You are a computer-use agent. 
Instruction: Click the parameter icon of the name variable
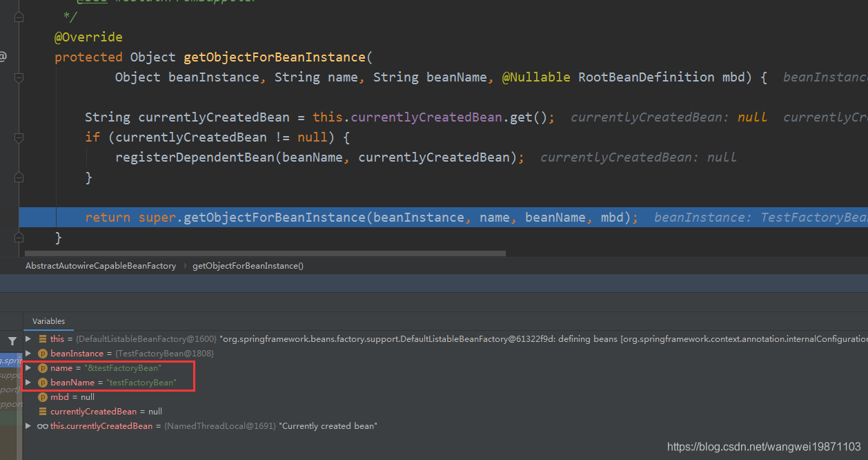pos(43,368)
